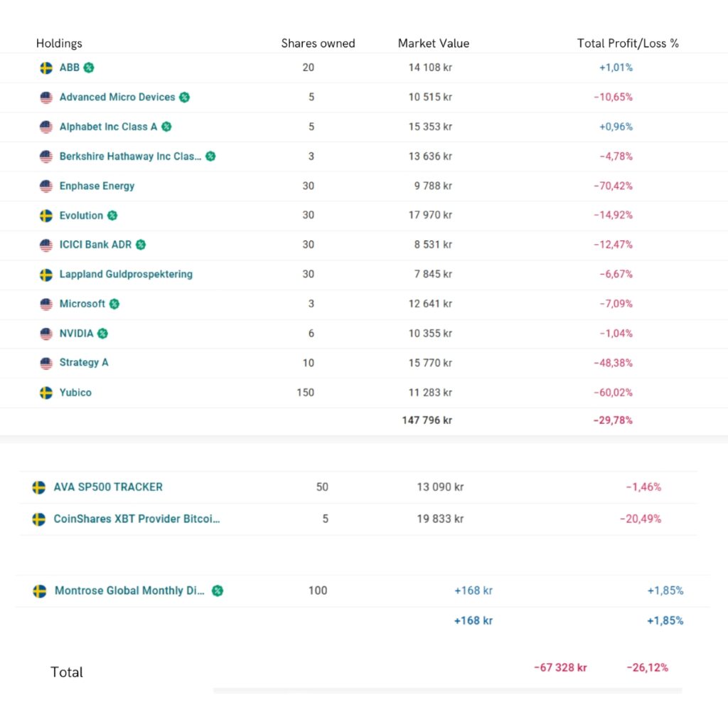Open the Berkshire Hathaway Inc holding
728x710 pixels.
(130, 157)
